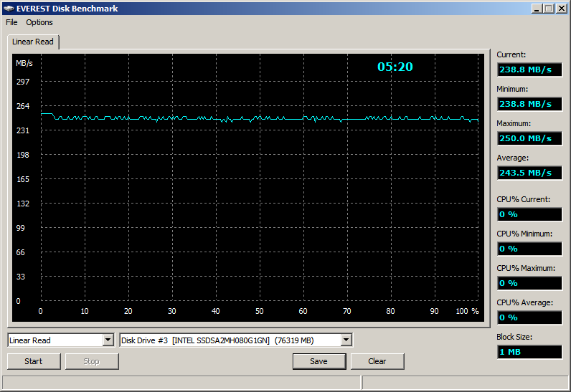Image resolution: width=571 pixels, height=392 pixels.
Task: Click the Block Size: label
Action: (x=514, y=337)
